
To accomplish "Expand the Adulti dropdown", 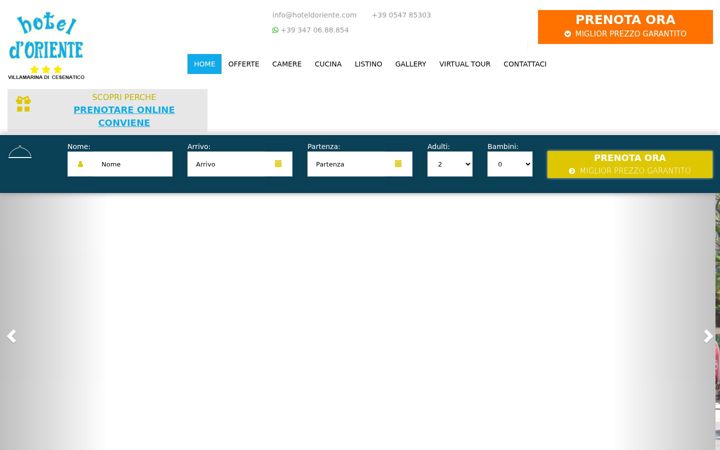I will (x=450, y=164).
